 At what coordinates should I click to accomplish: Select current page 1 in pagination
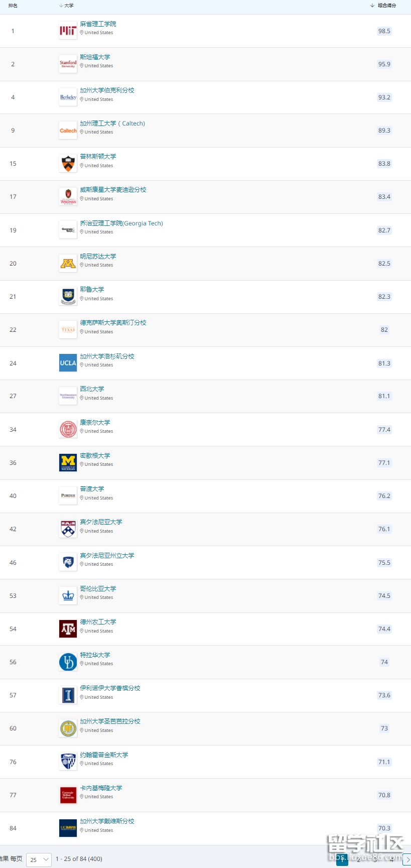(342, 860)
